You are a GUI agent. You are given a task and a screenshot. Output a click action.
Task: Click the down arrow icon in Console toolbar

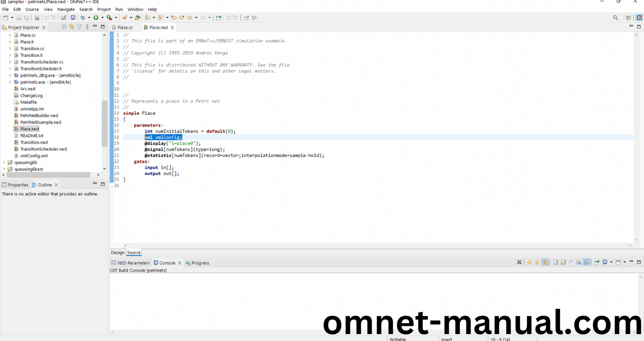click(x=529, y=262)
